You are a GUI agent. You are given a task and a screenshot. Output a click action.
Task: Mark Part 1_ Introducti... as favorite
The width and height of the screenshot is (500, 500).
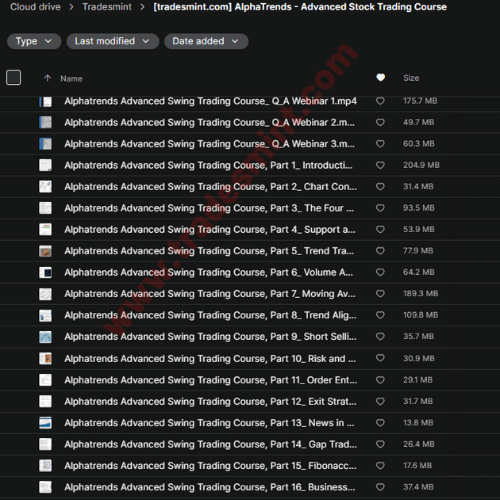(x=380, y=165)
